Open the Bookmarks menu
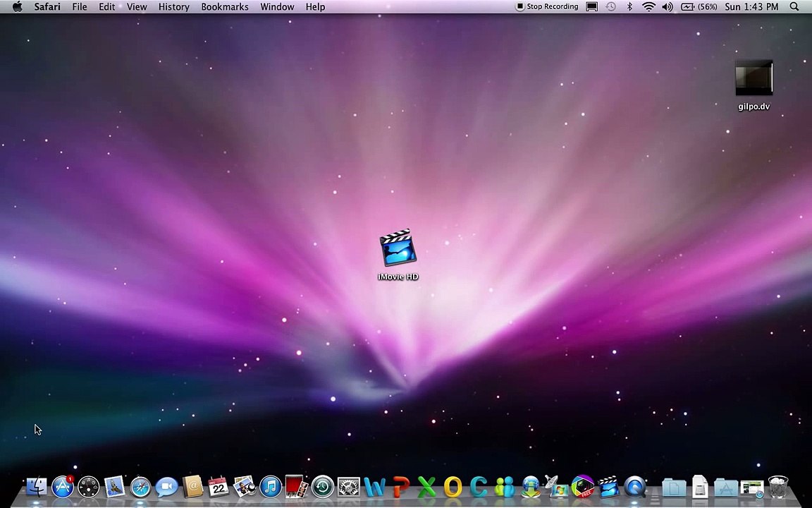Image resolution: width=812 pixels, height=508 pixels. point(225,7)
